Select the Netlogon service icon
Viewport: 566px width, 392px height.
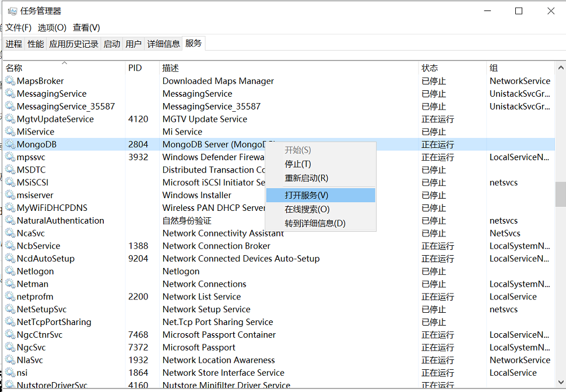tap(10, 271)
